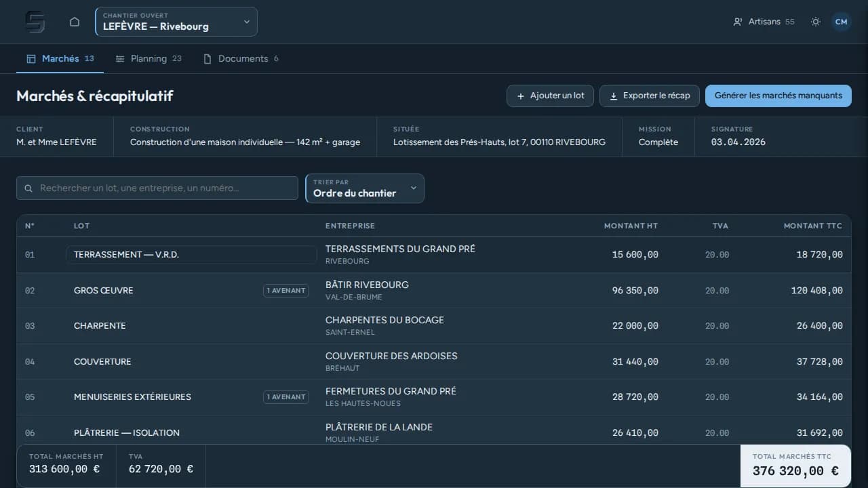Click the 96 350,00 amount HT
The width and height of the screenshot is (868, 488).
[x=635, y=291]
